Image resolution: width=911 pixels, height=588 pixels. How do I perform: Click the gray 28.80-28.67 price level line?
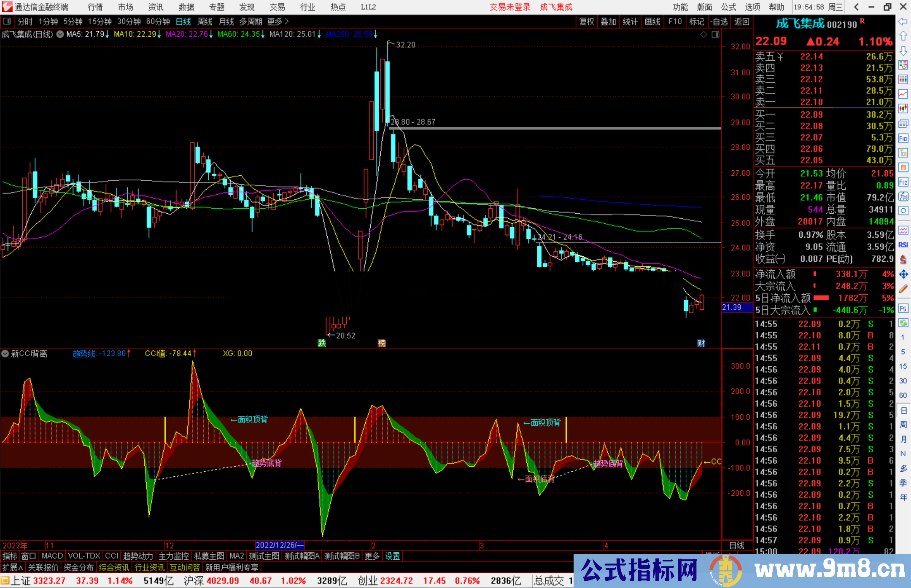(548, 128)
